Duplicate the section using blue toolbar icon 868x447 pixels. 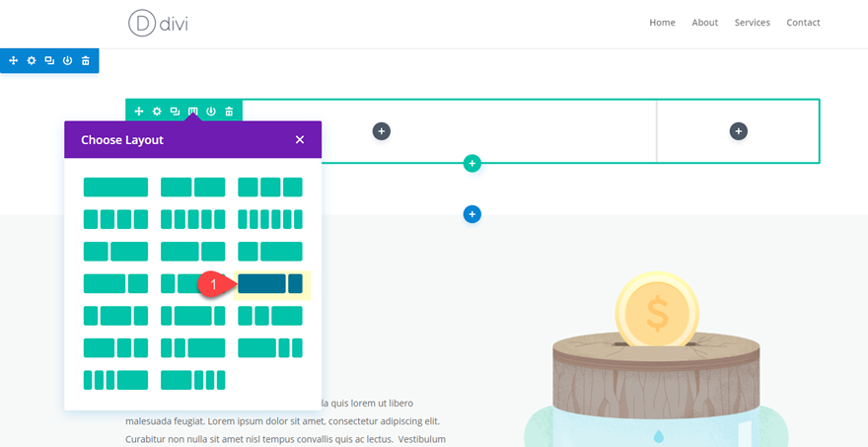(x=49, y=61)
